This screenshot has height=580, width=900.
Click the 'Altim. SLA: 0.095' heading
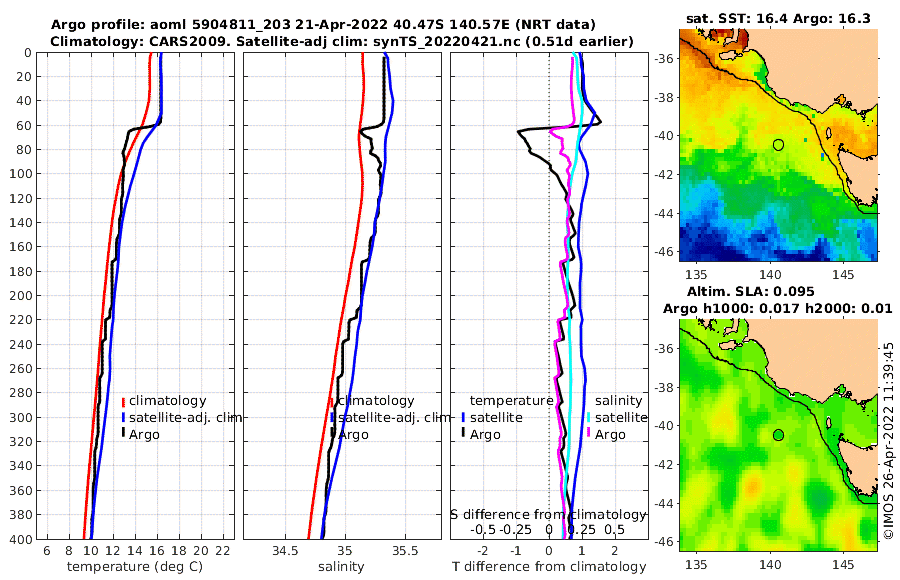(751, 291)
